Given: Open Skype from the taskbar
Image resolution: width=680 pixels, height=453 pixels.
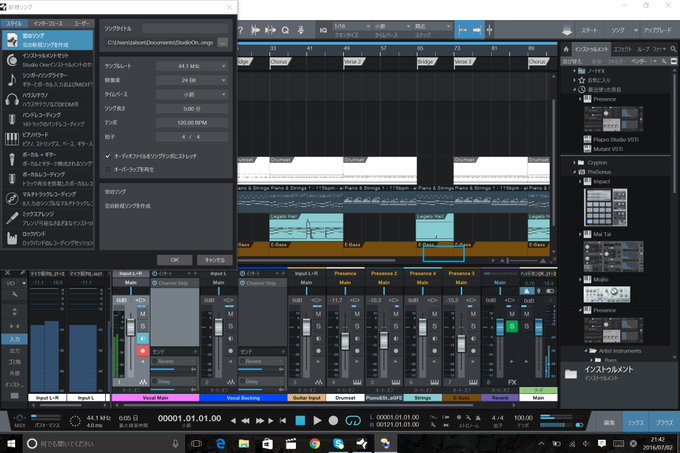Looking at the screenshot, I should click(338, 443).
